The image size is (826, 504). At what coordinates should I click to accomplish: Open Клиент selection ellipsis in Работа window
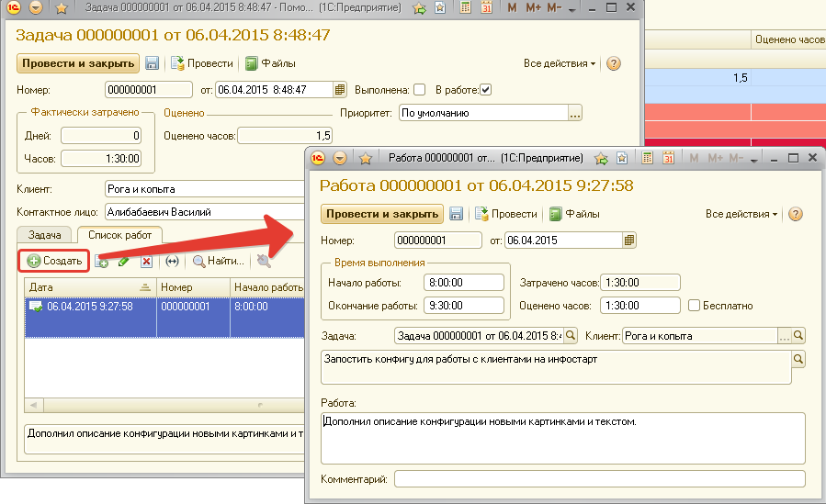coord(785,336)
